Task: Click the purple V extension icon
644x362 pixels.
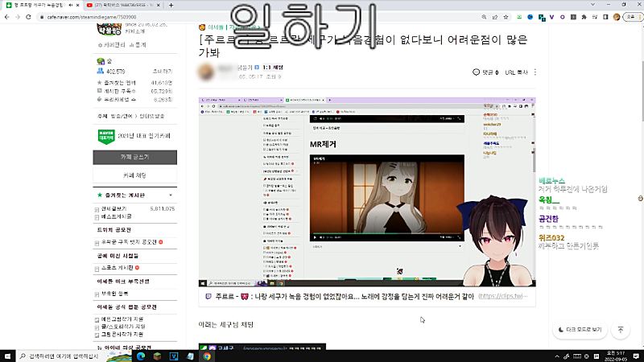Action: tap(551, 17)
